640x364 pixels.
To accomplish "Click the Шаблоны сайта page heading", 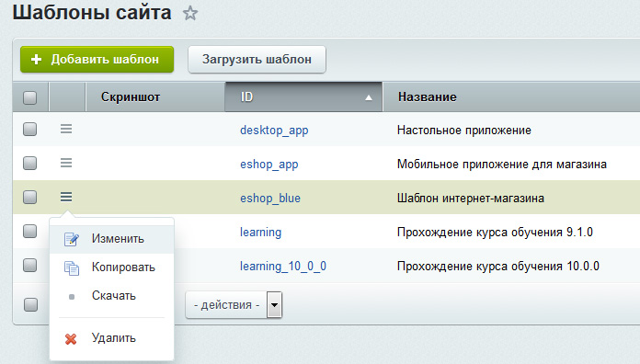I will pyautogui.click(x=92, y=12).
